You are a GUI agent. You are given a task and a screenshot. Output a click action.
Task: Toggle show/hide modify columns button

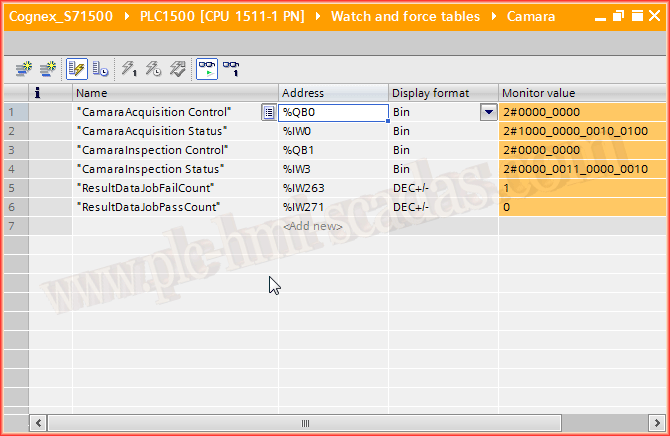point(76,68)
